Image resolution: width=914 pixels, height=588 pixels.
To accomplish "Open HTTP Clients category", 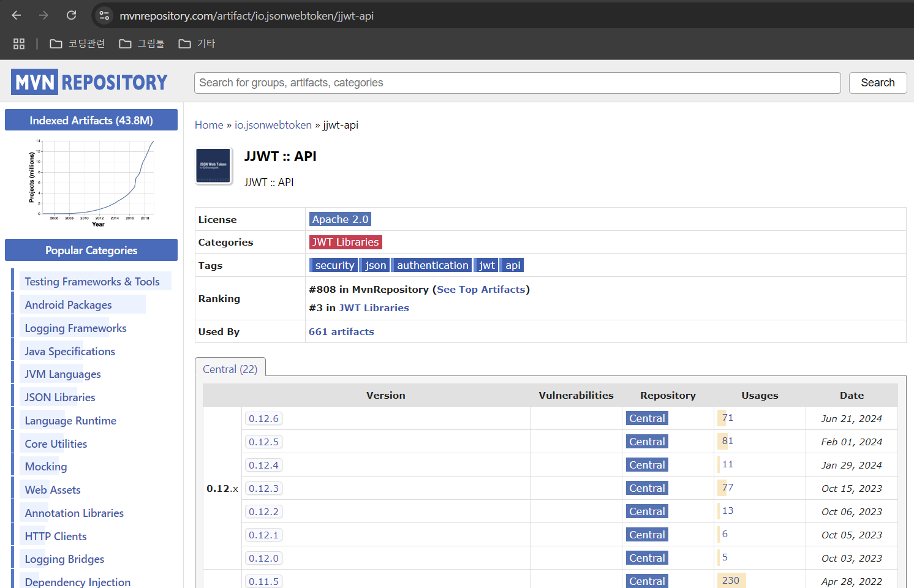I will [x=56, y=537].
